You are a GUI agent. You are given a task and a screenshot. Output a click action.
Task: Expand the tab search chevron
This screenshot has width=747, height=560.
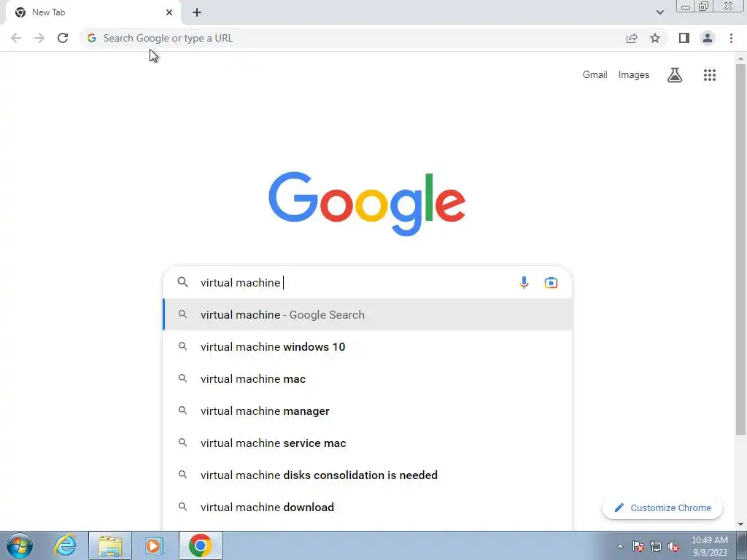point(659,12)
